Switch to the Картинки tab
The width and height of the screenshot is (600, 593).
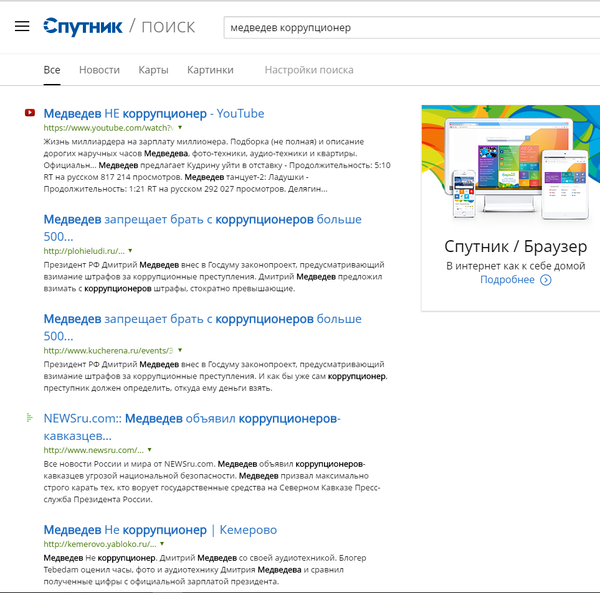click(x=210, y=70)
